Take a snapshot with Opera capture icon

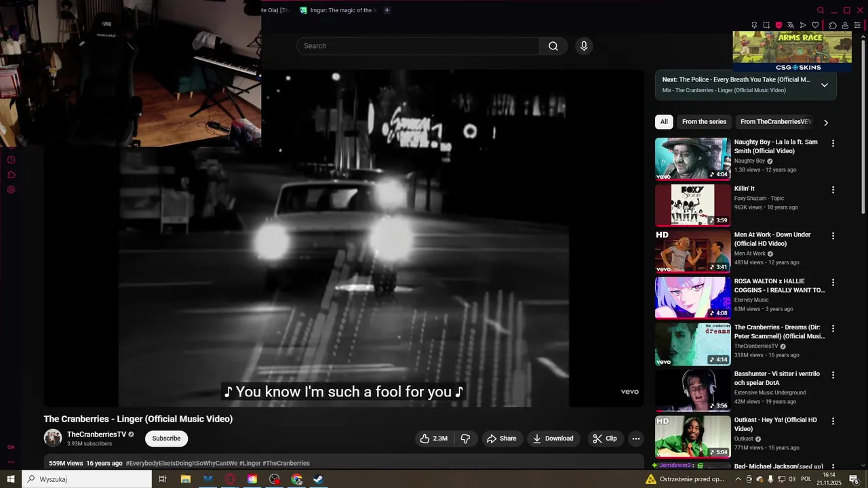pyautogui.click(x=766, y=25)
